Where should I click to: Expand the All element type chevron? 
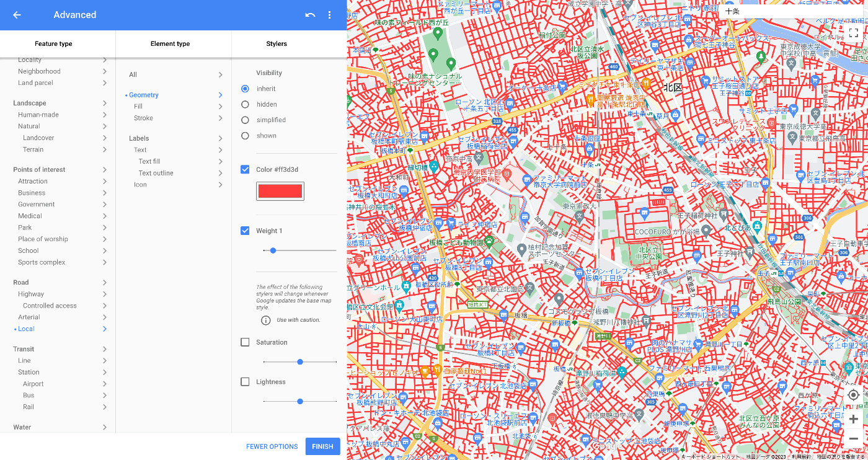tap(220, 74)
